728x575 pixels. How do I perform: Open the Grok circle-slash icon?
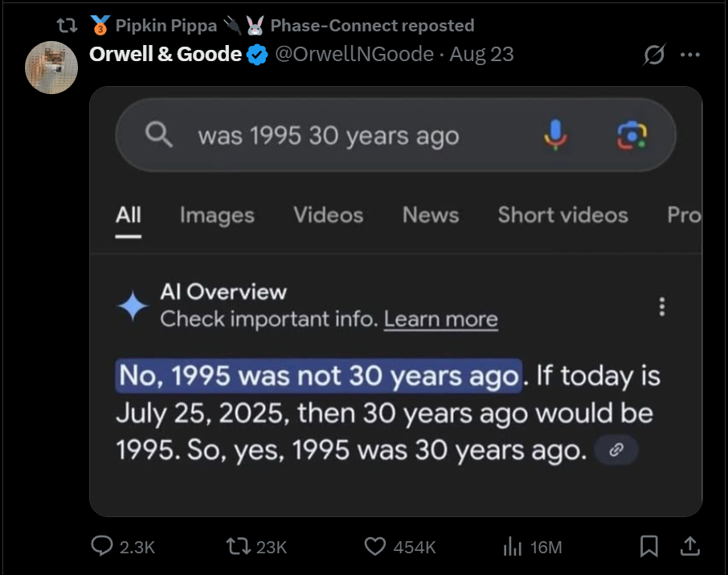coord(655,55)
